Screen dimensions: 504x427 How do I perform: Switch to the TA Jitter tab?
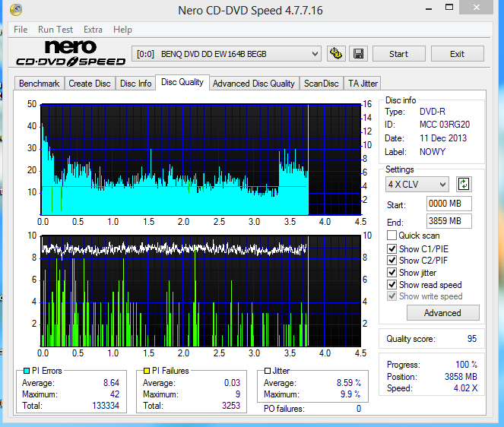(363, 84)
